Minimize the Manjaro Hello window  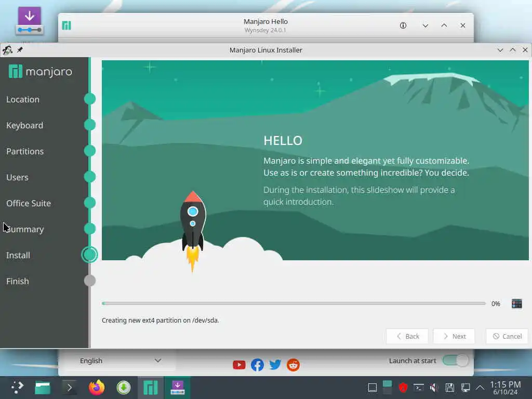(425, 25)
